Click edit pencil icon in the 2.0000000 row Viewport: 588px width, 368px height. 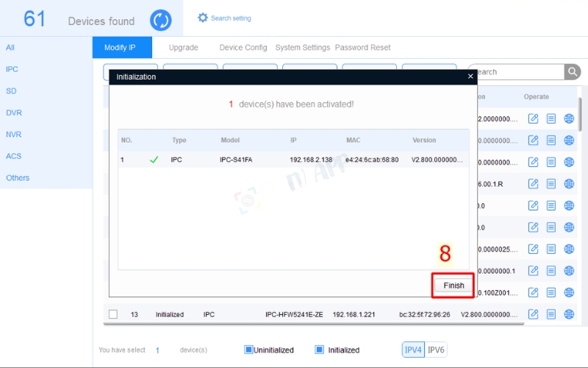pyautogui.click(x=533, y=118)
